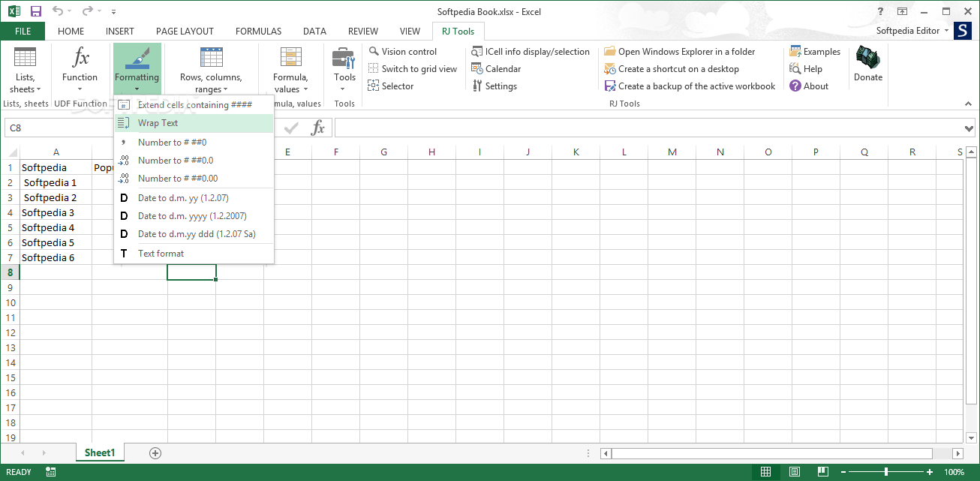Create a backup of the active workbook
This screenshot has height=481, width=980.
pyautogui.click(x=690, y=86)
